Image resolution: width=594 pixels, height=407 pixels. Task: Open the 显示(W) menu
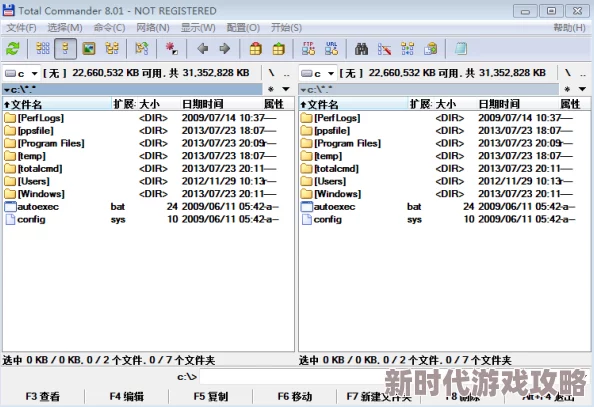click(x=198, y=28)
